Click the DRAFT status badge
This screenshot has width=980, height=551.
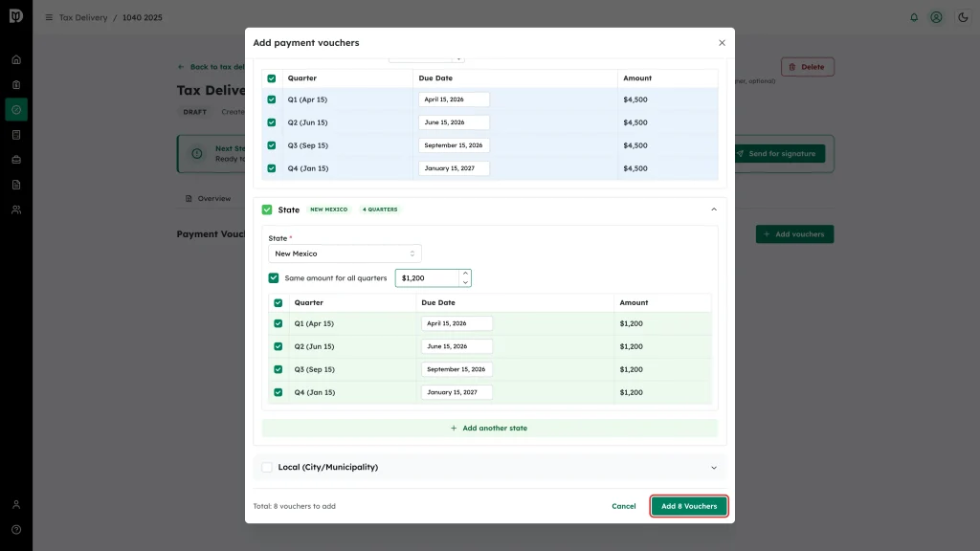tap(194, 113)
